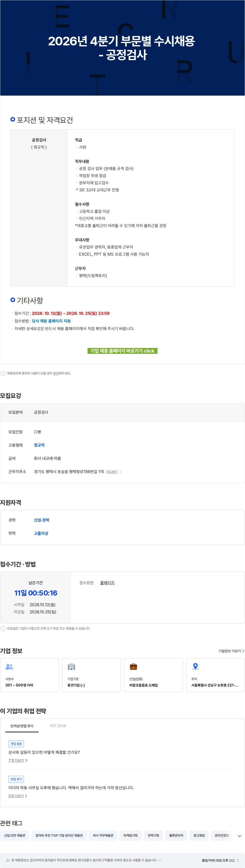Click the chevron next to 지도보기

click(x=120, y=472)
